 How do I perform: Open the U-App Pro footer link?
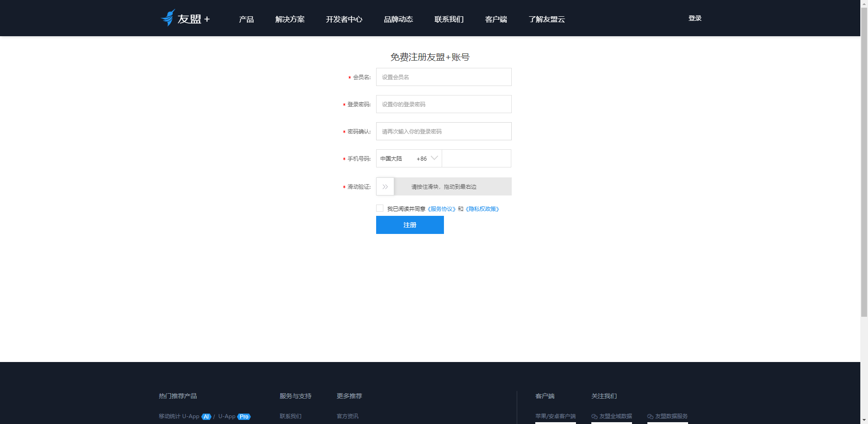click(x=234, y=416)
